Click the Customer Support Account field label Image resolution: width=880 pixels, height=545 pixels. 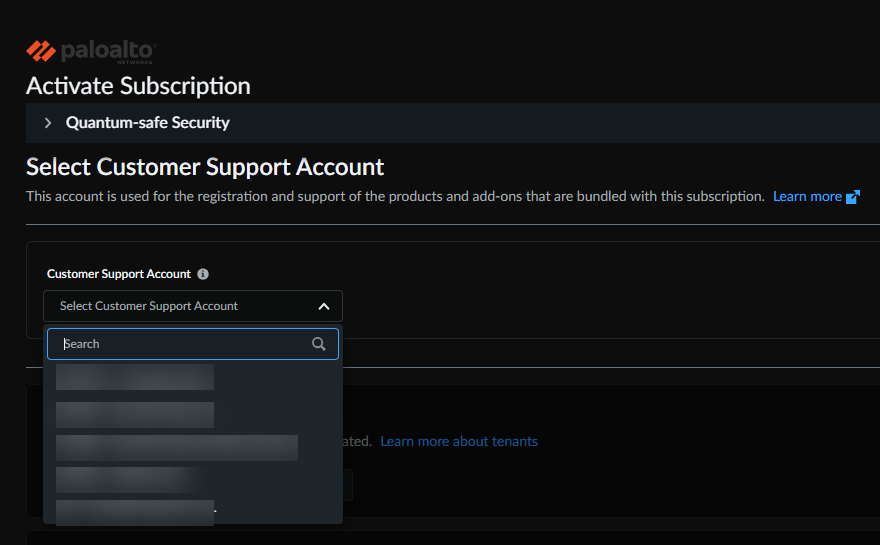click(119, 274)
